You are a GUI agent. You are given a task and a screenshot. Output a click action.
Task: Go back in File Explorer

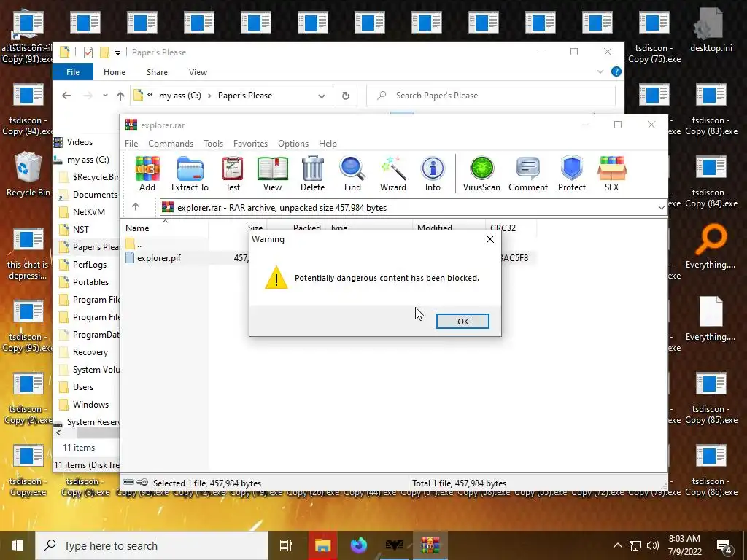pos(66,96)
